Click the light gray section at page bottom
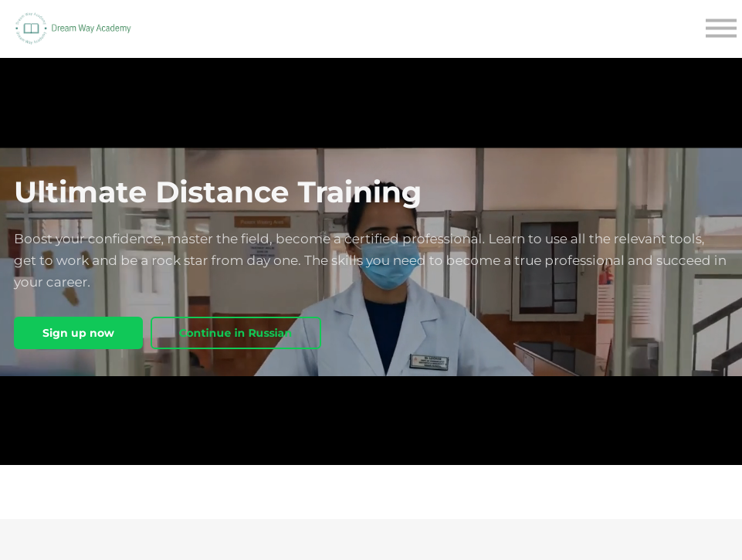Screen dimensions: 742x560 371,540
